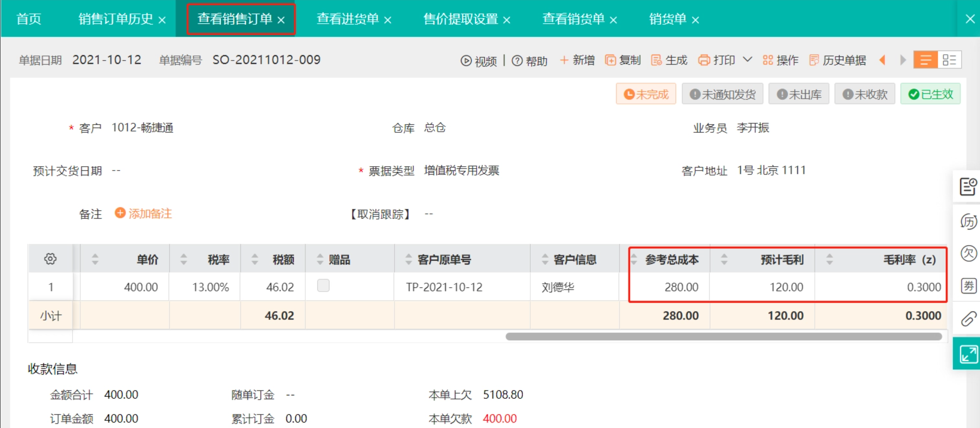Click the 新增 button
This screenshot has width=980, height=428.
tap(577, 60)
